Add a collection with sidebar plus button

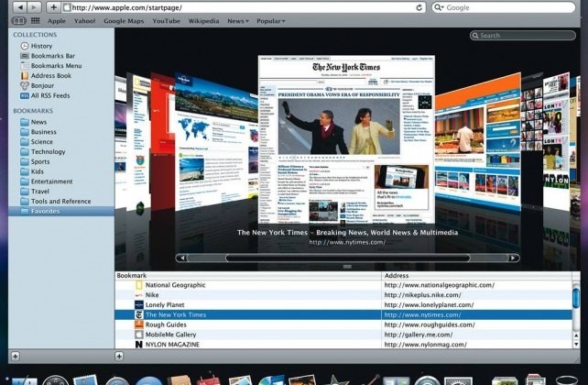(x=15, y=356)
